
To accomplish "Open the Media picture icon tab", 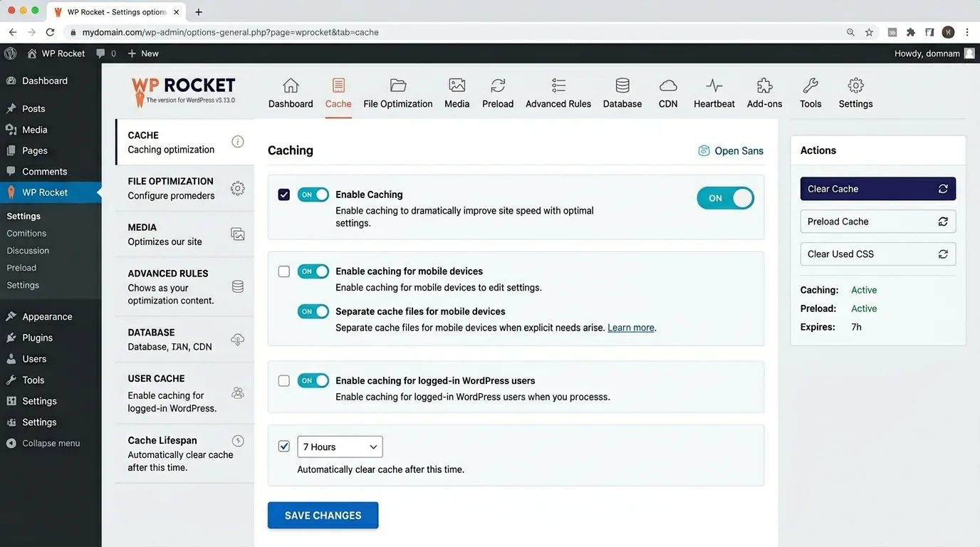I will 457,85.
